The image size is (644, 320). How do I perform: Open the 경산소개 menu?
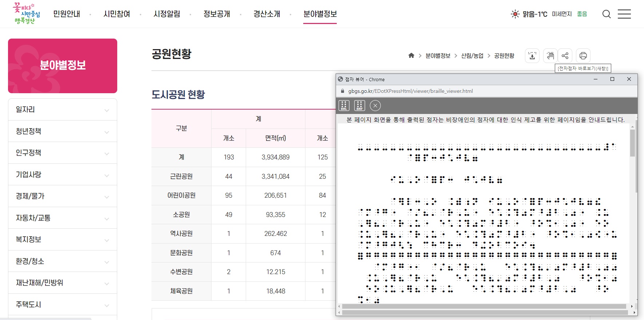(x=267, y=14)
